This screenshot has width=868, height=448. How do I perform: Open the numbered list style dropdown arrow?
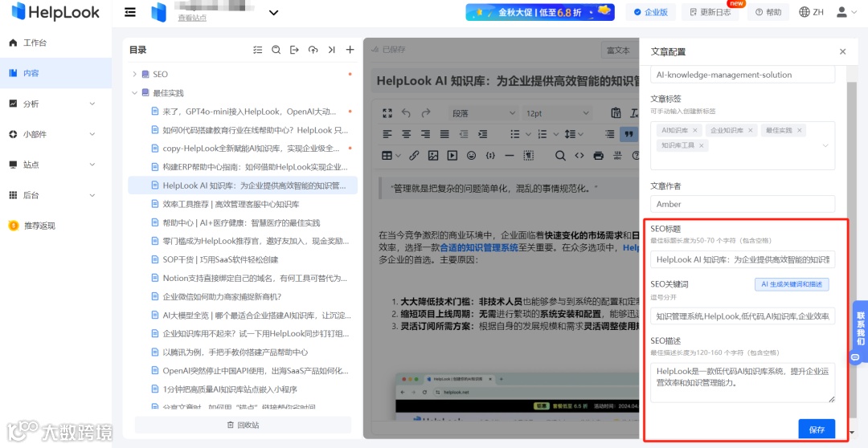point(555,134)
